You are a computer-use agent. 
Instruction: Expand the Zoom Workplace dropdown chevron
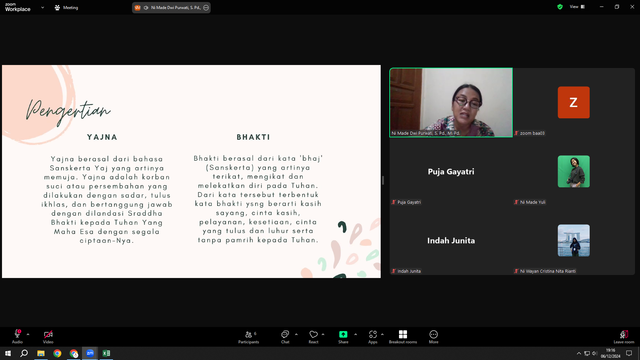pyautogui.click(x=42, y=7)
